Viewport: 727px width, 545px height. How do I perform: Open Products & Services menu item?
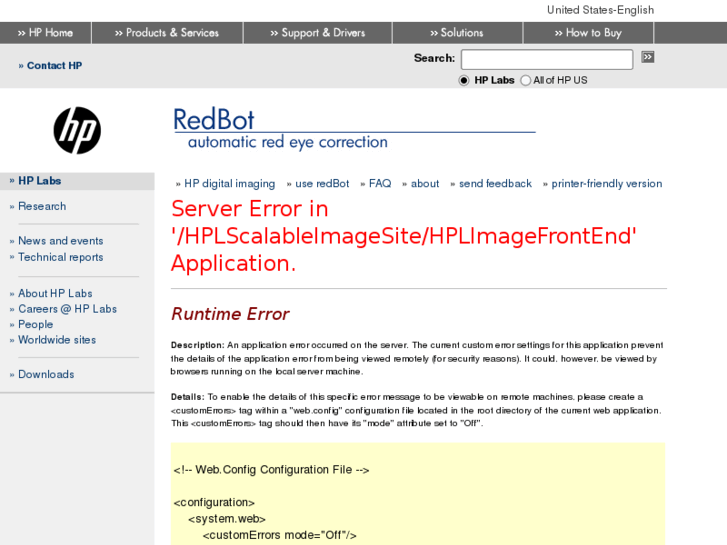coord(167,33)
